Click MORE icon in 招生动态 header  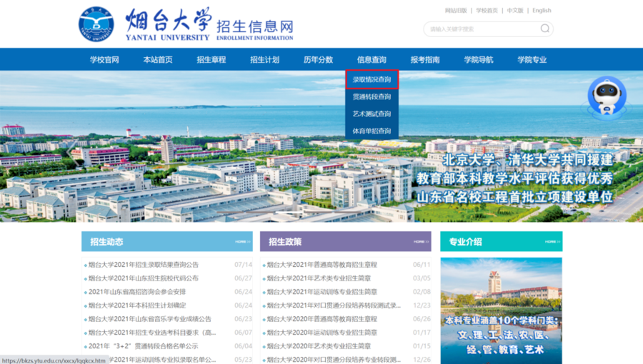[243, 242]
